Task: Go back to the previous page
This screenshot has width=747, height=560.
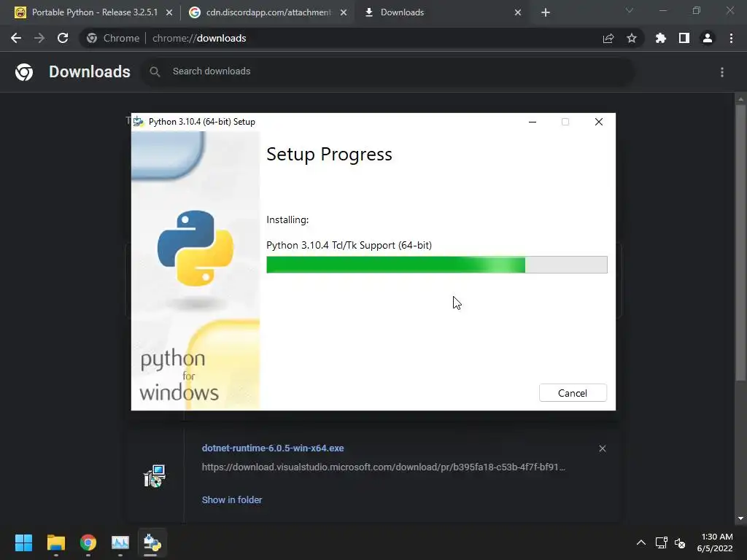Action: [x=16, y=38]
